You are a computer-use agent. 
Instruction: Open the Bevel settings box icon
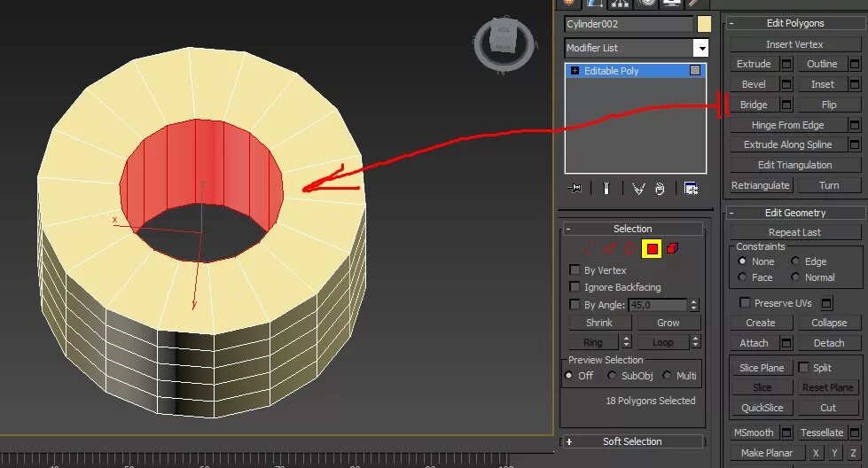(x=786, y=84)
